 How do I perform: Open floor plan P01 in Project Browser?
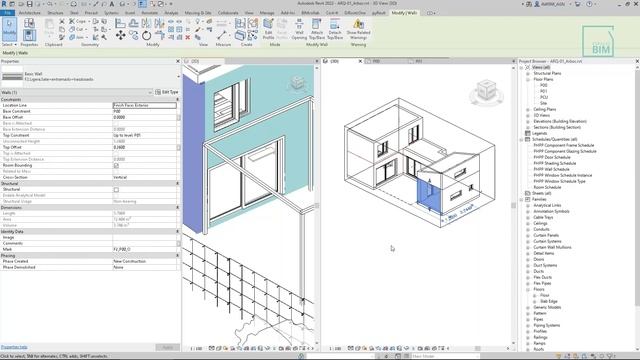[x=544, y=91]
